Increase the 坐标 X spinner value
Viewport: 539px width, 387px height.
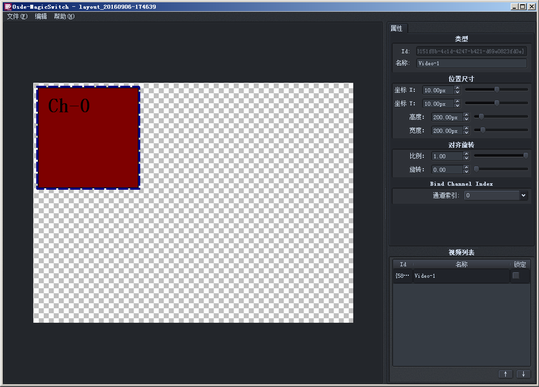(457, 88)
